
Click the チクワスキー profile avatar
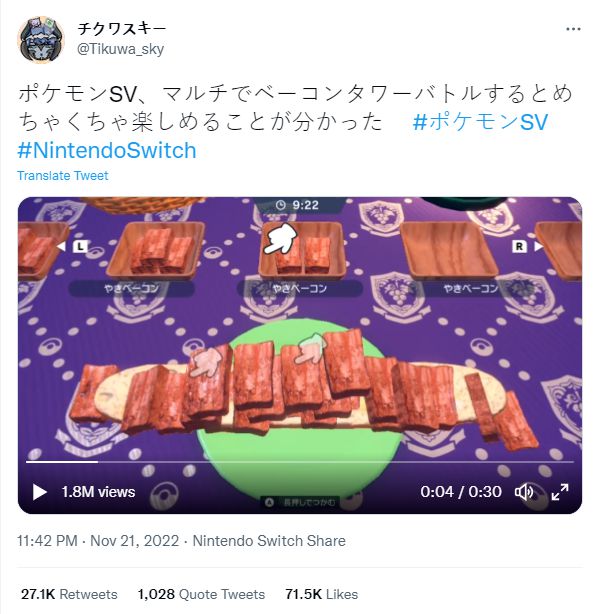41,40
